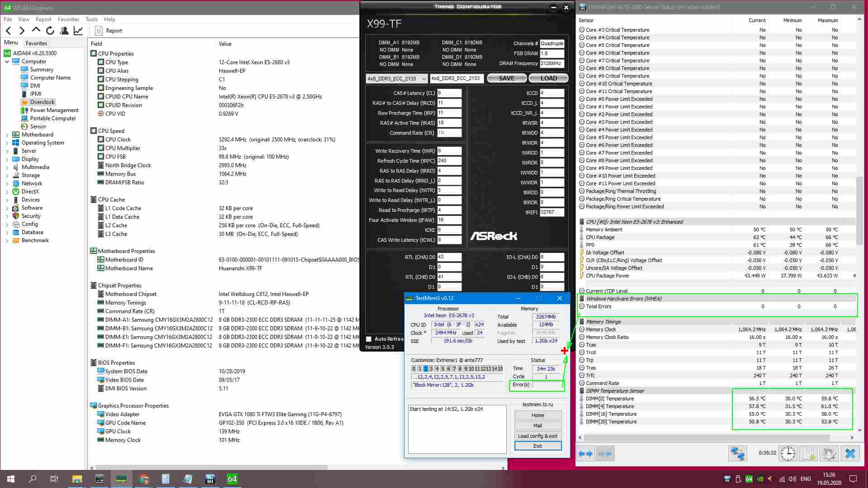
Task: Toggle the Auto Refresh checkbox
Action: 369,339
